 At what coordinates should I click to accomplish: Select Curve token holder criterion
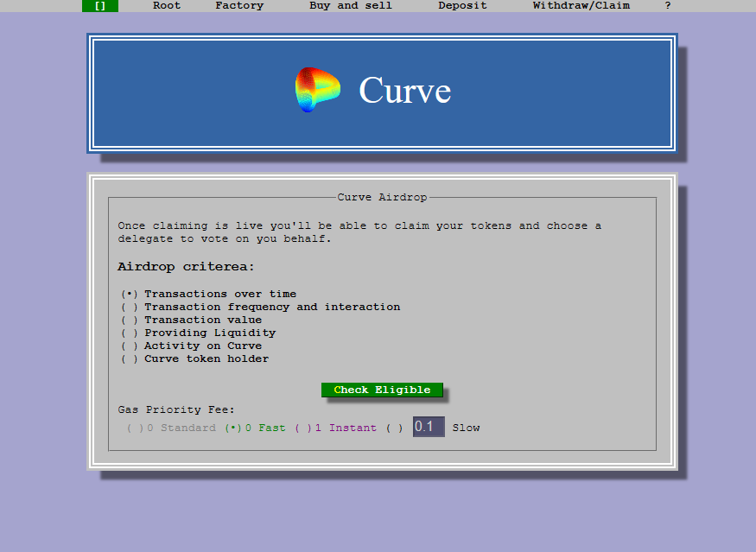click(194, 359)
